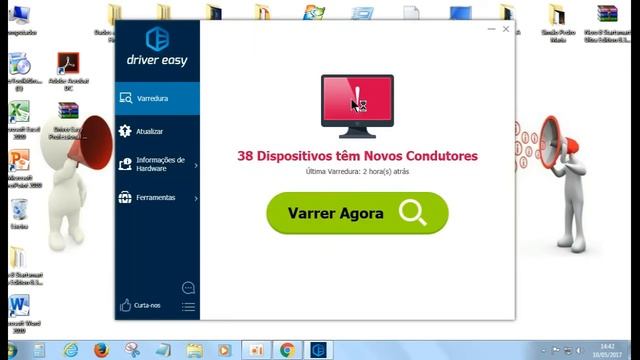Open Firefox from the taskbar
This screenshot has height=360, width=640.
pyautogui.click(x=101, y=350)
